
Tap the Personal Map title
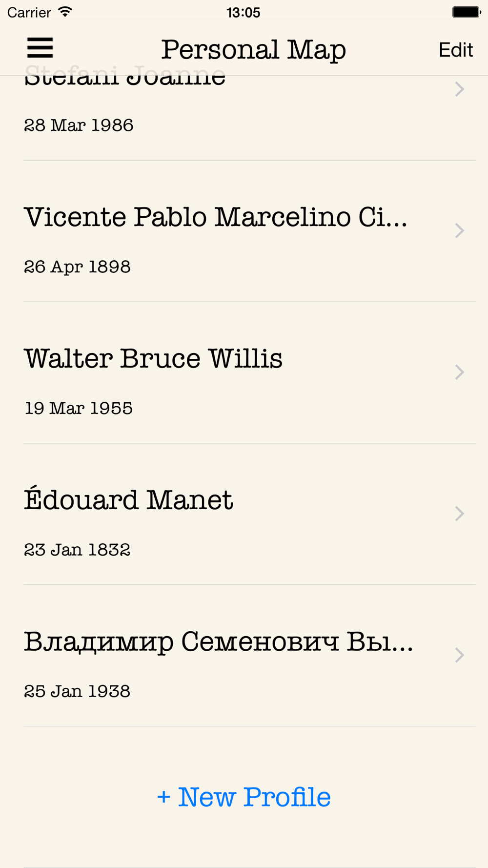(x=254, y=50)
